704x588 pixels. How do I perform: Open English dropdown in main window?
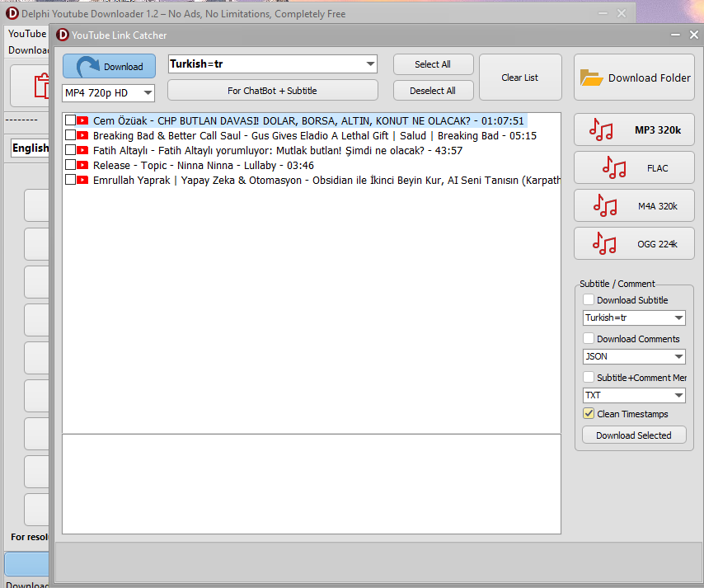coord(30,148)
